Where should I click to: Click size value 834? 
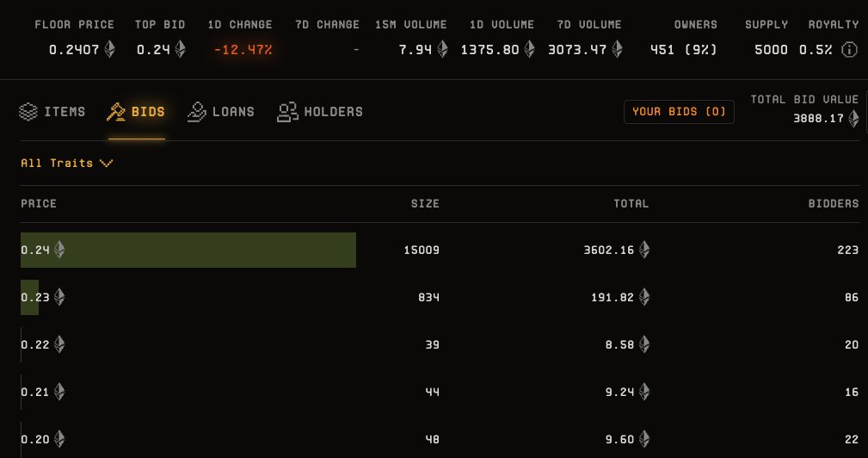pyautogui.click(x=428, y=297)
